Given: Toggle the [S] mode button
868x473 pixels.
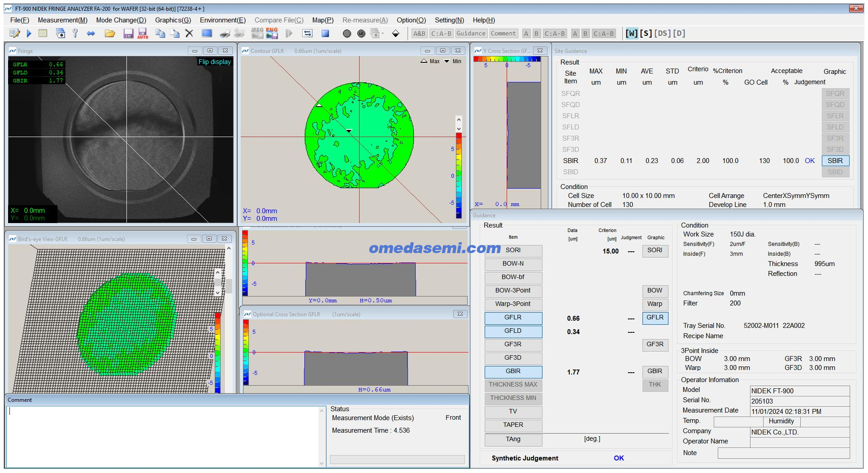Looking at the screenshot, I should [x=646, y=34].
